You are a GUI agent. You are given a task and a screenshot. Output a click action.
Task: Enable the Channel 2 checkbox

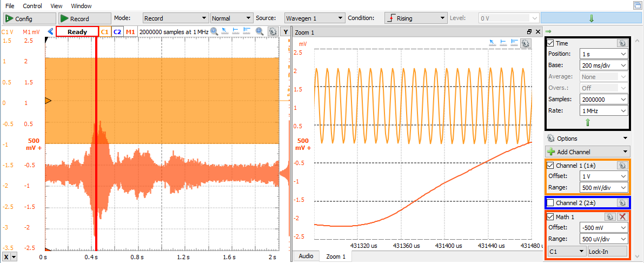tap(550, 202)
